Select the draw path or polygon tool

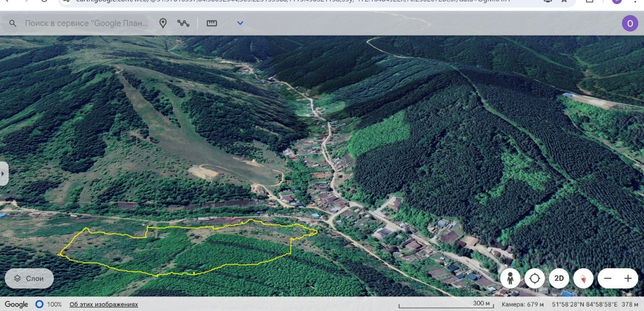point(184,23)
